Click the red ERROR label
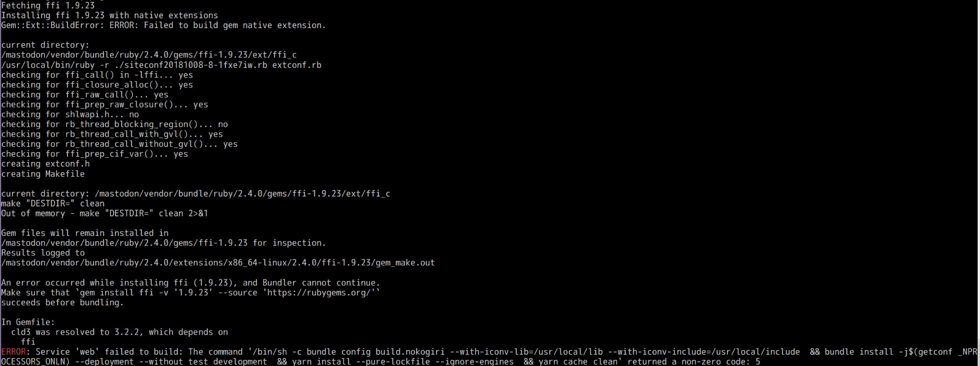The image size is (980, 366). point(13,352)
